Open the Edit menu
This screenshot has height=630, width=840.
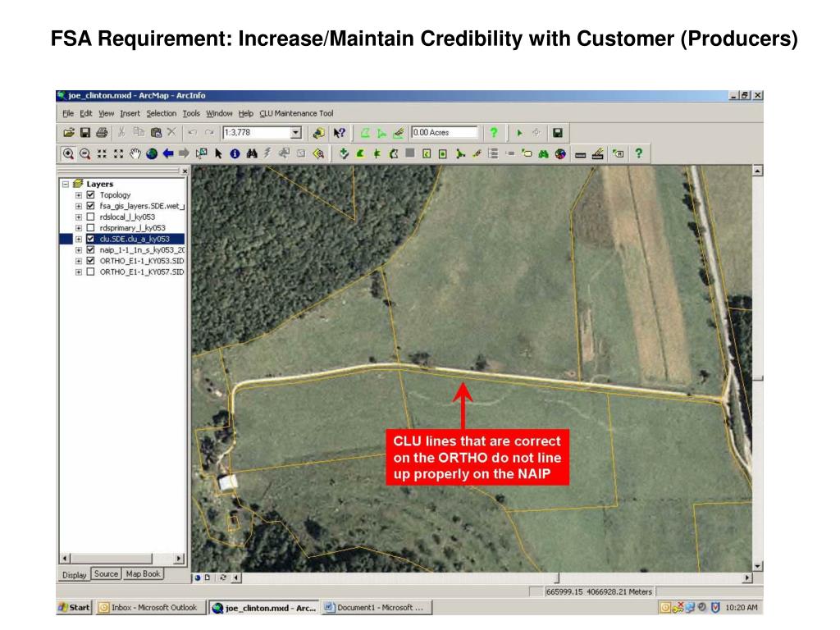pyautogui.click(x=85, y=113)
